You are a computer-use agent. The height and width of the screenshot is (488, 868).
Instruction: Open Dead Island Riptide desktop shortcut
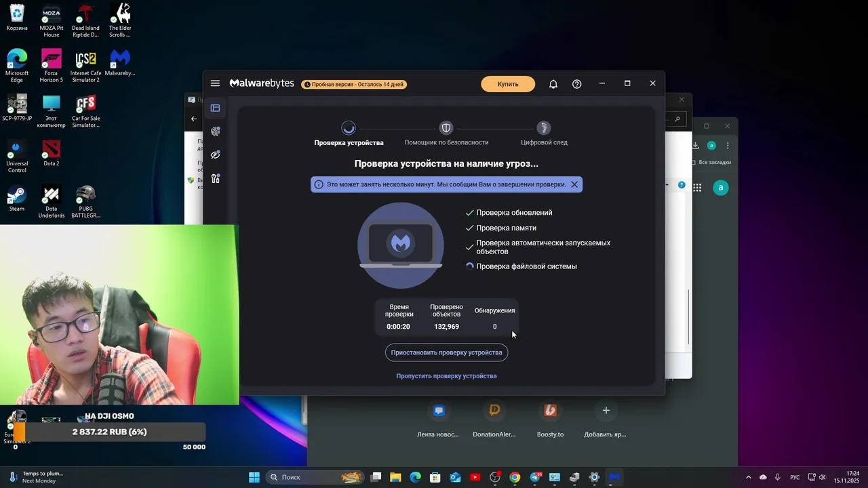85,21
